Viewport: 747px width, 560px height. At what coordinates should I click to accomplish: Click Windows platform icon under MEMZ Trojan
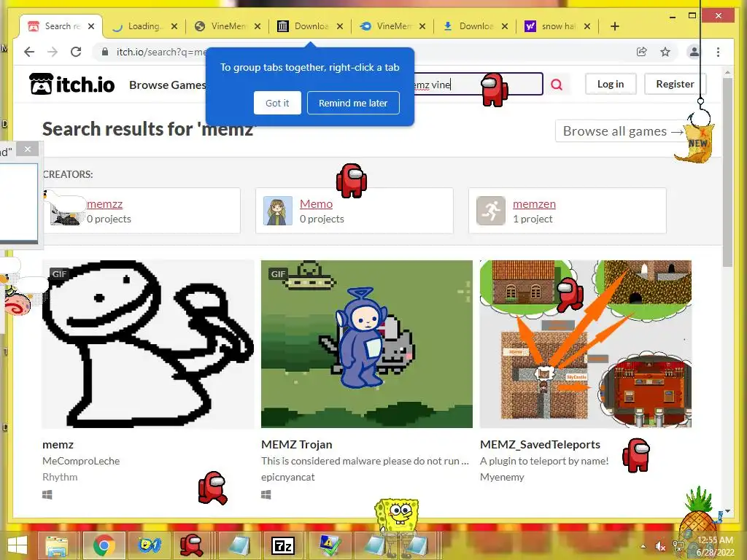266,495
